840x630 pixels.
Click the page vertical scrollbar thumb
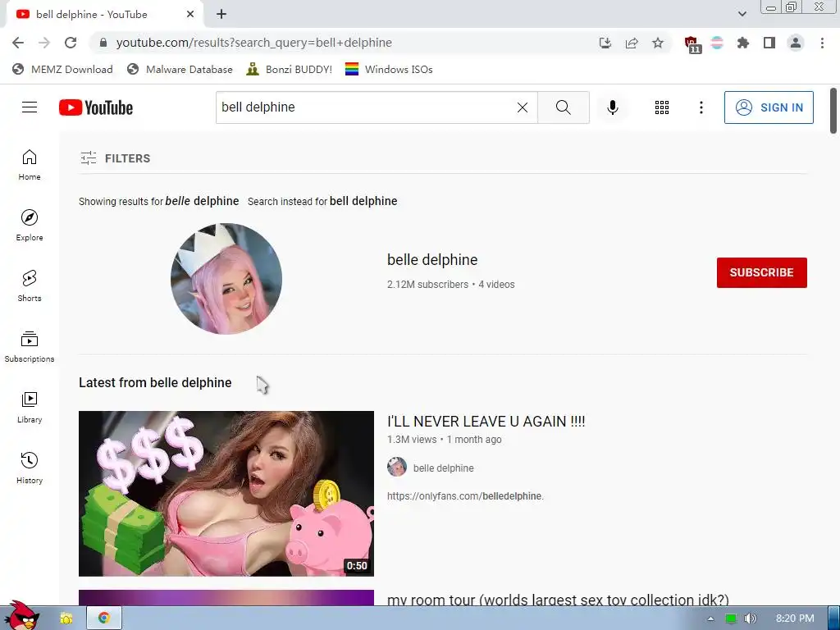coord(833,111)
